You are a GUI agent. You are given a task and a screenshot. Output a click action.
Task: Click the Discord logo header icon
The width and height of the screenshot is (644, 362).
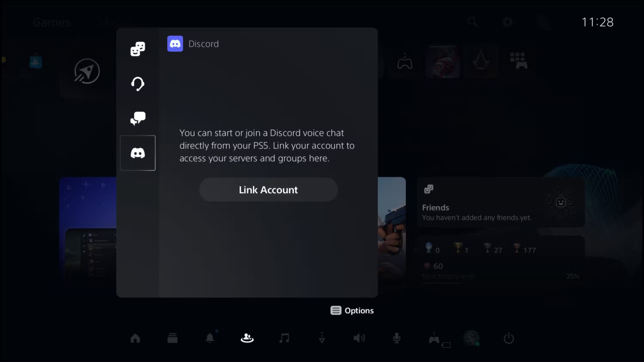175,44
